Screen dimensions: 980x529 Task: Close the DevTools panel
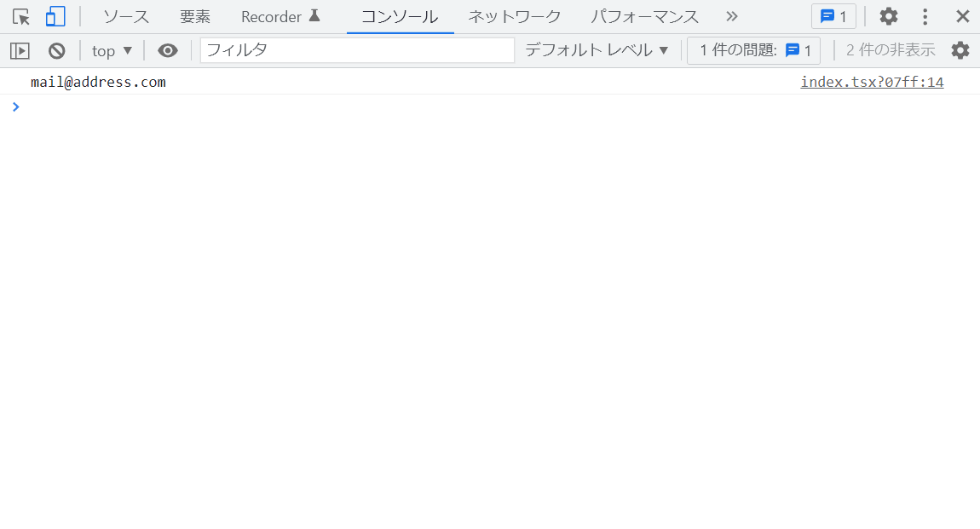[x=962, y=17]
